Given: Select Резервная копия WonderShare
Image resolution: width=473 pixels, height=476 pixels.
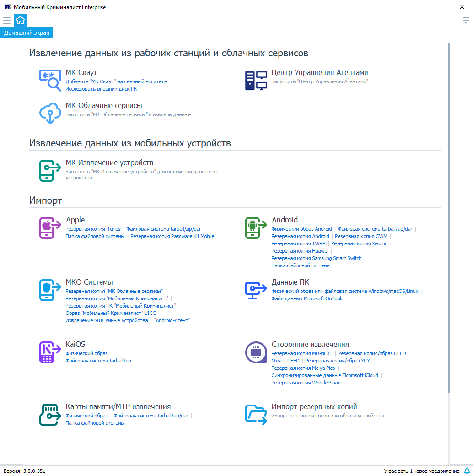Looking at the screenshot, I should coord(307,383).
